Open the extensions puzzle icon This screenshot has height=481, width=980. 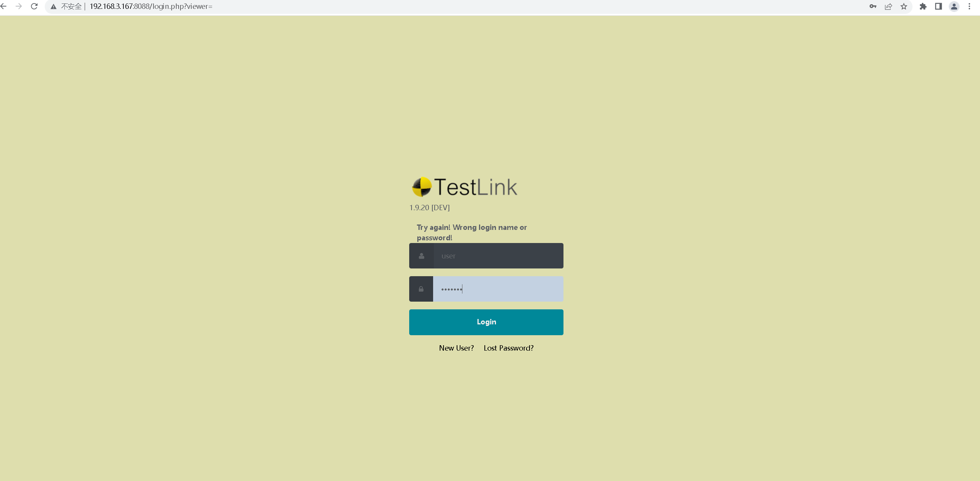click(923, 6)
